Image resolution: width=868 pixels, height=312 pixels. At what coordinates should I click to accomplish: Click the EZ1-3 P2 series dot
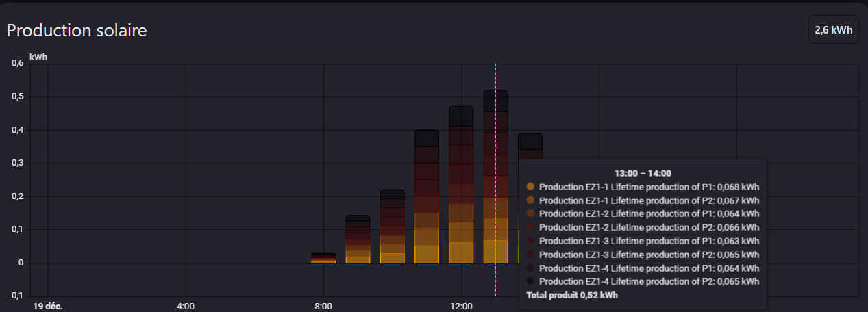(530, 255)
